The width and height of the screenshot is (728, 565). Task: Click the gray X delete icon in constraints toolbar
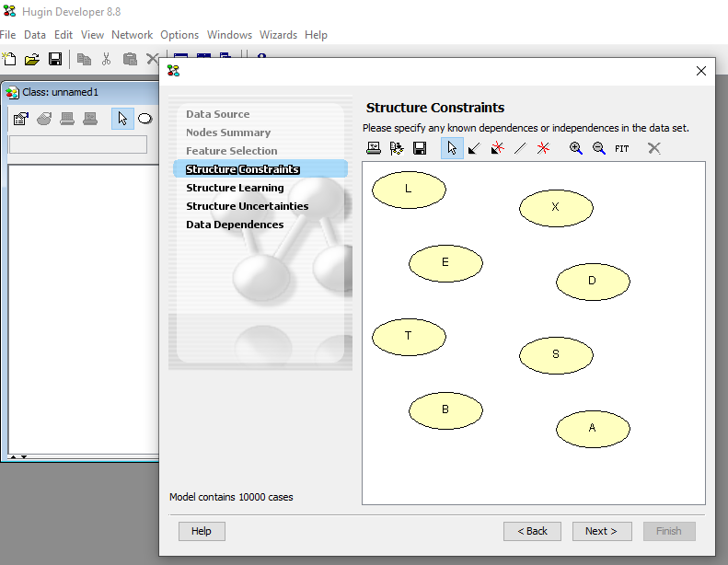(x=654, y=148)
